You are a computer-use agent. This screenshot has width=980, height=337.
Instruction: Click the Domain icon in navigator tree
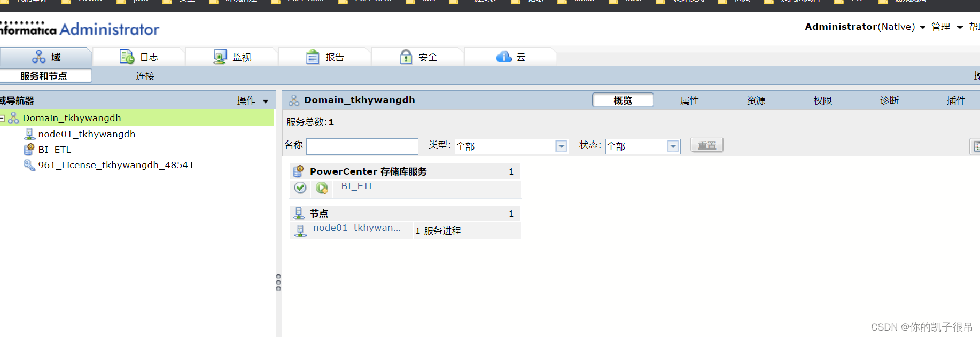click(13, 118)
